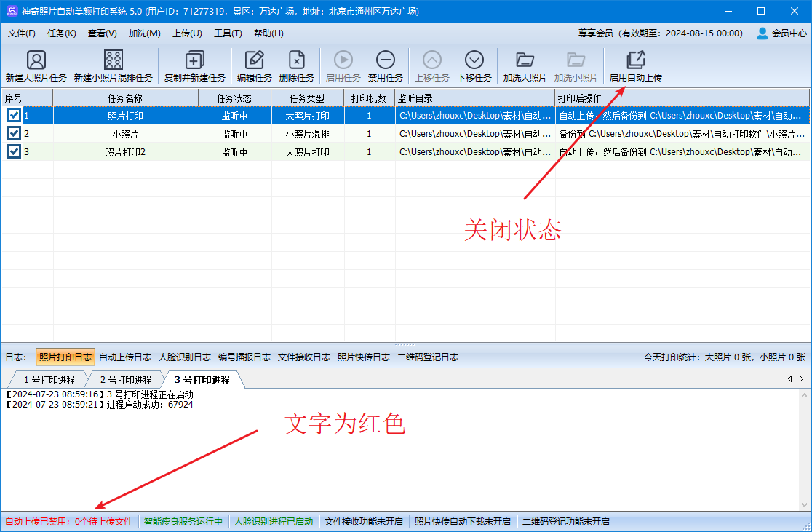Viewport: 812px width, 532px height.
Task: Show the 照片快传日志 log
Action: coord(364,357)
